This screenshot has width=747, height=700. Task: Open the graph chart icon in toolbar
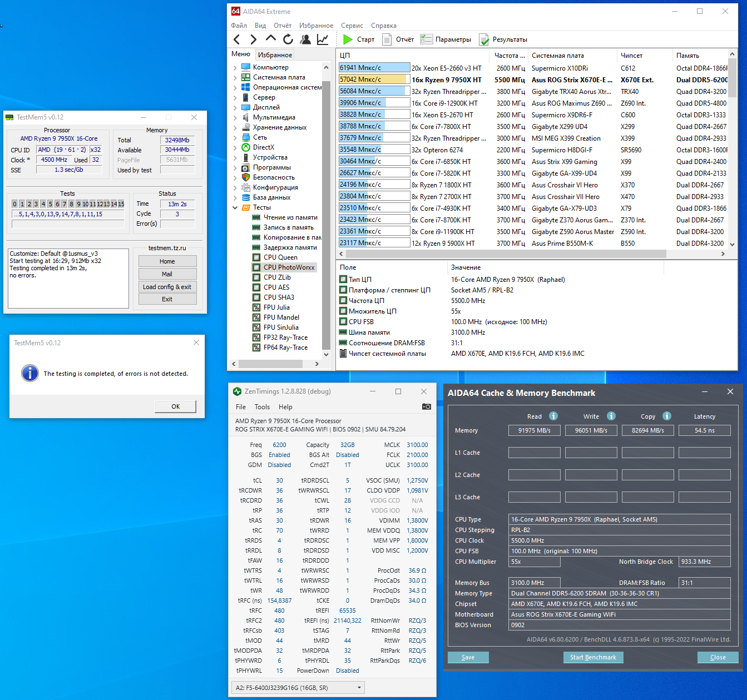[x=323, y=39]
